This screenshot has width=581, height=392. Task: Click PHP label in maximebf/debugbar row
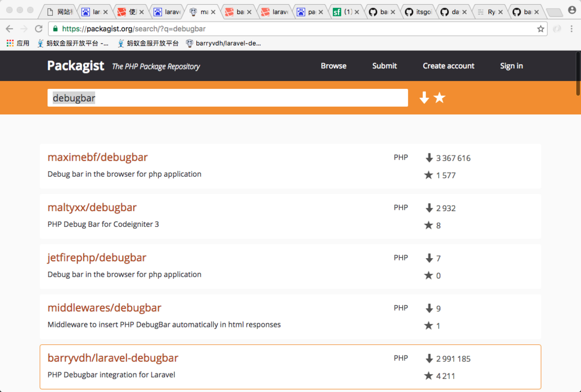(401, 158)
